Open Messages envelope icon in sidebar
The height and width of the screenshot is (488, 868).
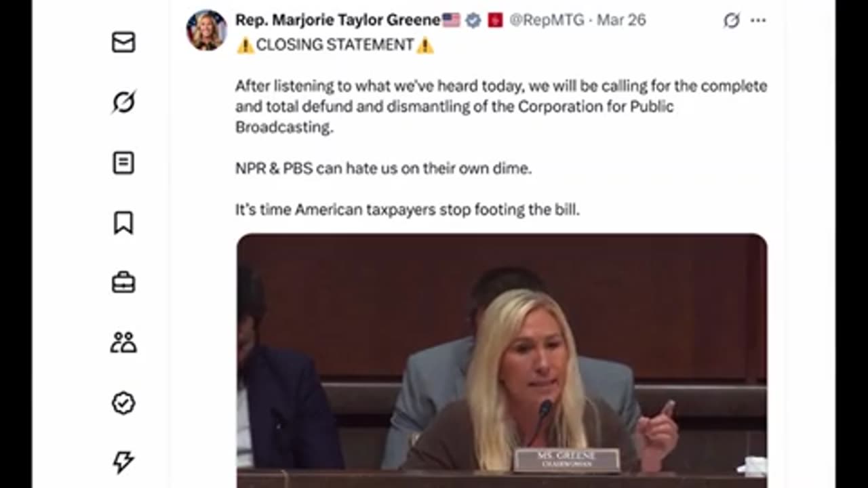point(123,43)
